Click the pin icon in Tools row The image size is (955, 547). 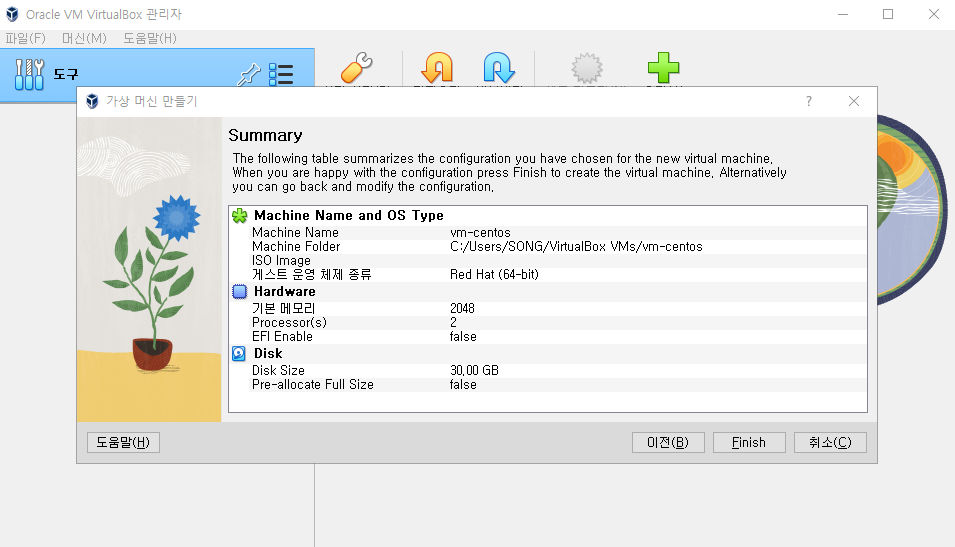point(248,74)
